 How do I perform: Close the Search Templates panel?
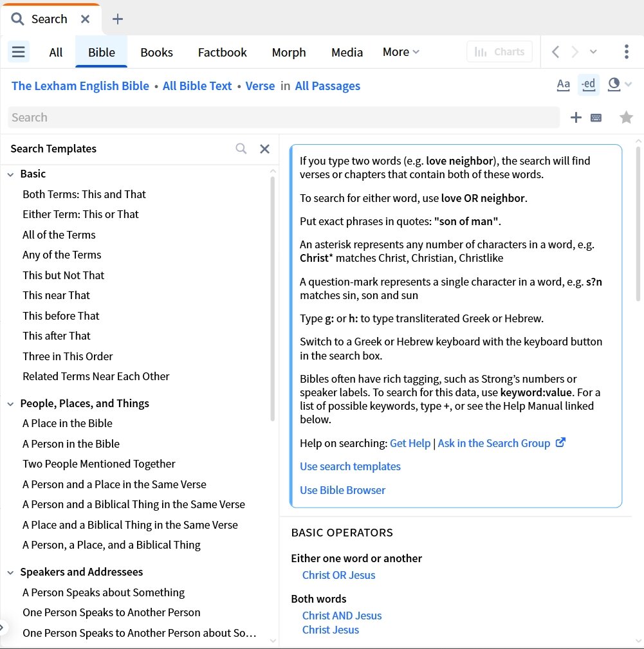(264, 149)
